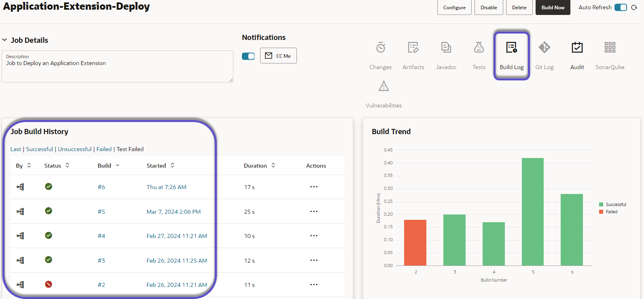The height and width of the screenshot is (299, 644).
Task: Click the Audit calendar icon
Action: (577, 48)
